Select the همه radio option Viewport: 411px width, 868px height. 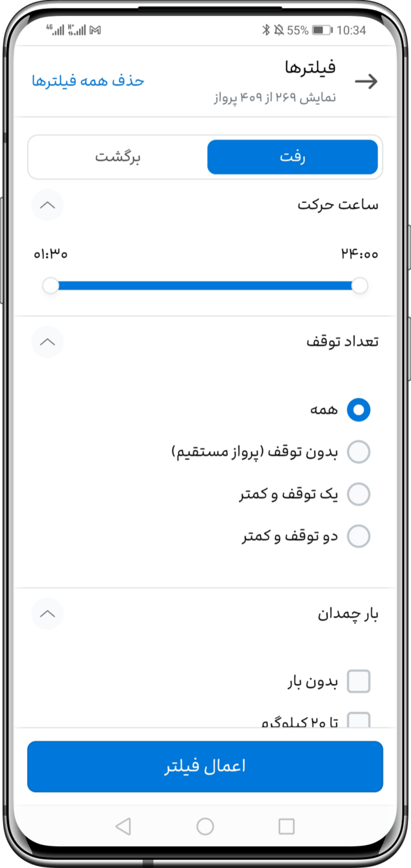coord(358,410)
